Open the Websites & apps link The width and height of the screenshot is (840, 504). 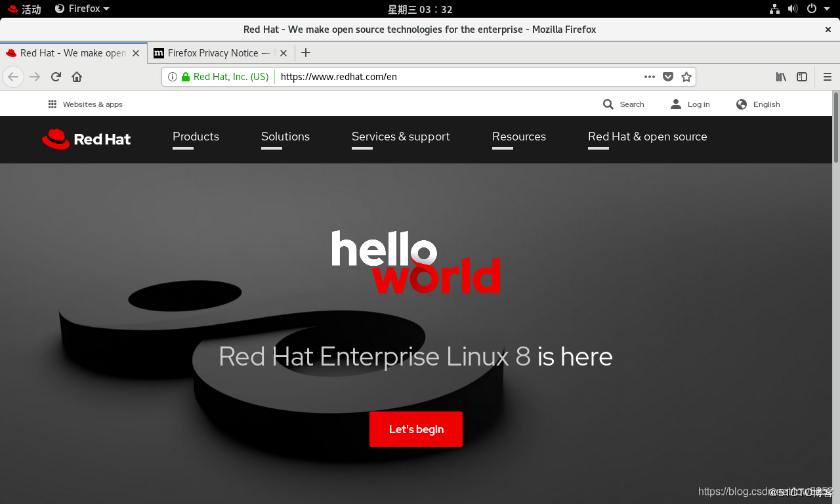point(93,104)
